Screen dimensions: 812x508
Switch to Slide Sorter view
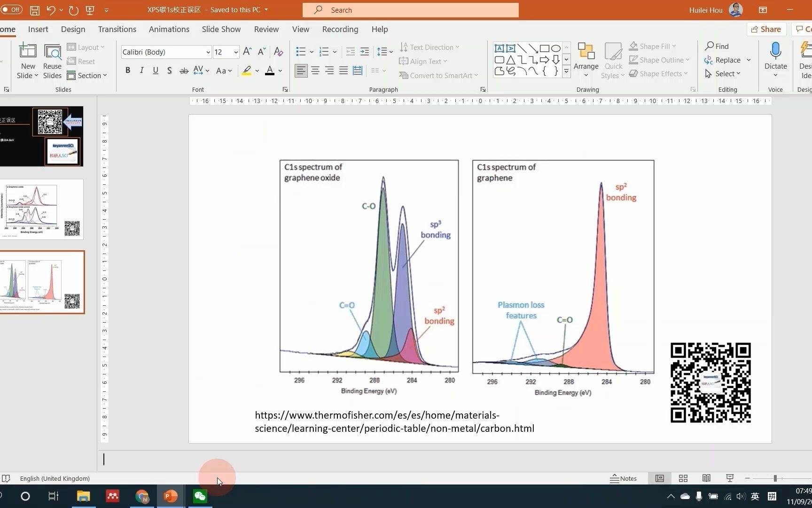coord(683,478)
